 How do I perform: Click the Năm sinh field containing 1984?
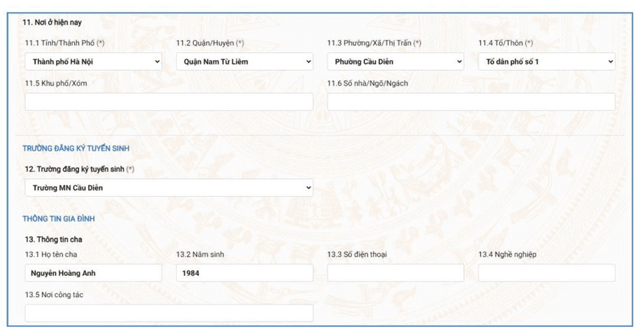[245, 273]
